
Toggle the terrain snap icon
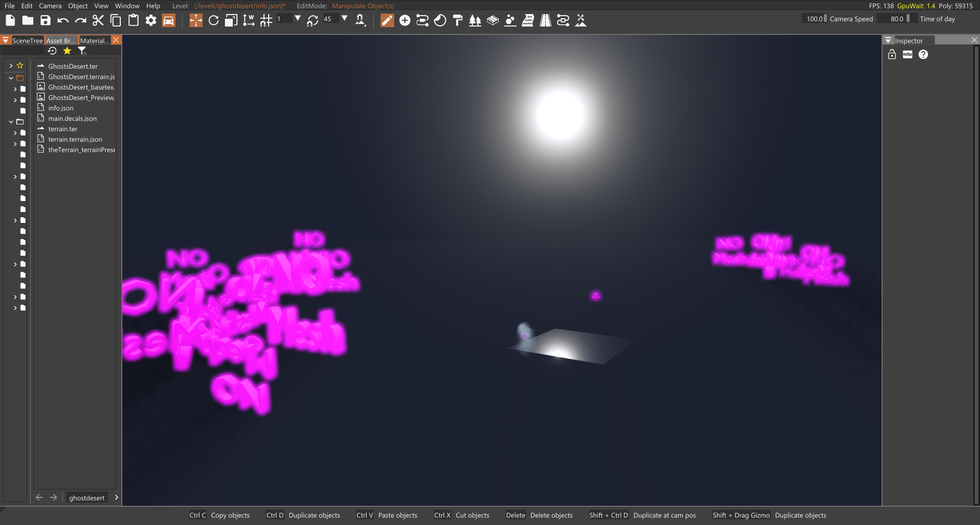[x=360, y=20]
